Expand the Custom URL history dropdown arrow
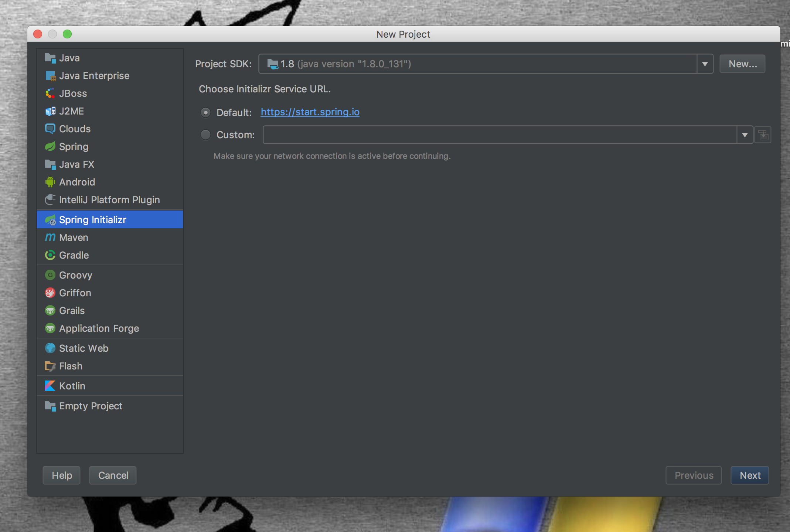The height and width of the screenshot is (532, 790). tap(745, 135)
